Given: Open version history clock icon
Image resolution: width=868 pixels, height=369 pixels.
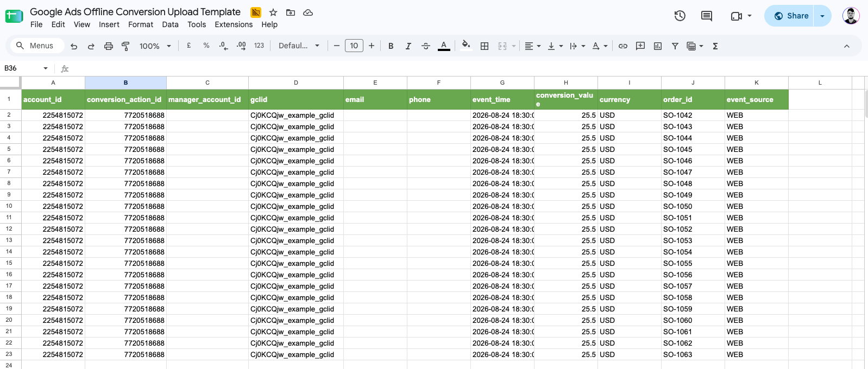Looking at the screenshot, I should tap(680, 16).
